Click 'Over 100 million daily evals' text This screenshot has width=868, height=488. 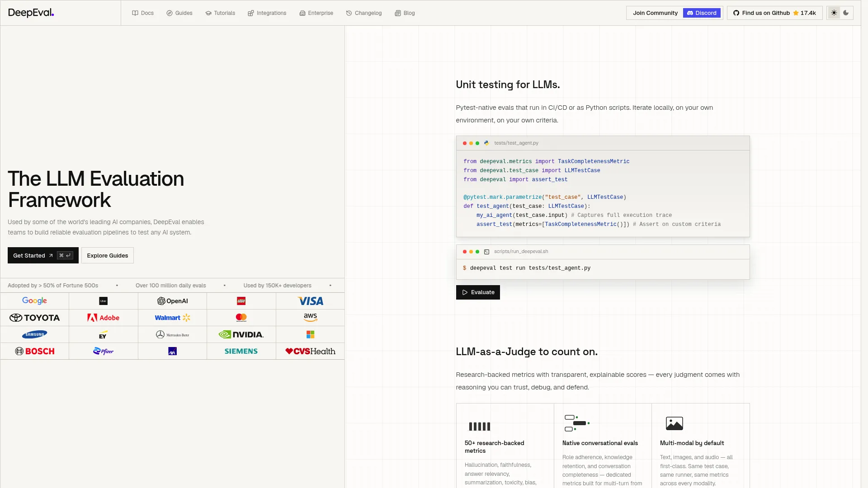click(x=171, y=286)
